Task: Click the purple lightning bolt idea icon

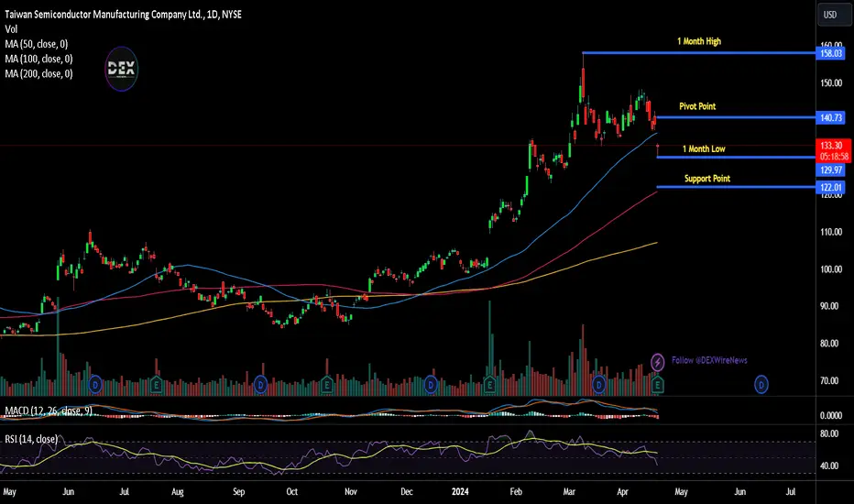Action: coord(657,362)
